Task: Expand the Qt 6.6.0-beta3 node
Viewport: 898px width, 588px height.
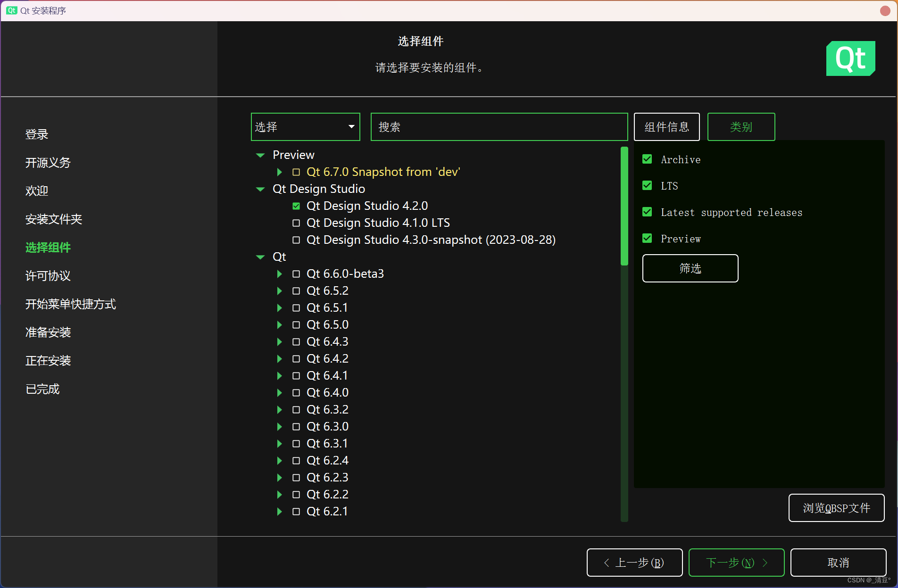Action: (x=279, y=274)
